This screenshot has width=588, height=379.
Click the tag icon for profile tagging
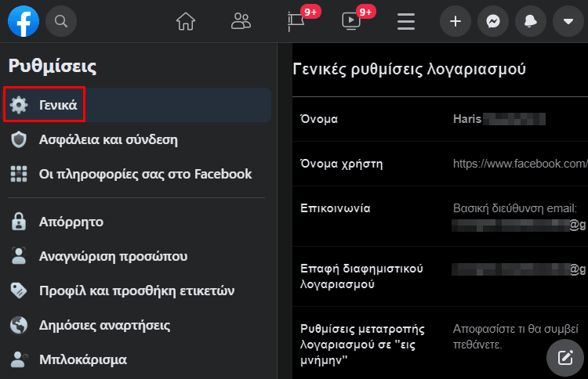19,291
